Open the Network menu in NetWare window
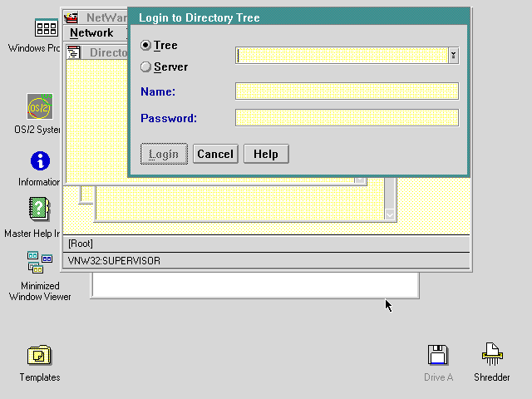Screen dimensions: 532x399 (91, 33)
